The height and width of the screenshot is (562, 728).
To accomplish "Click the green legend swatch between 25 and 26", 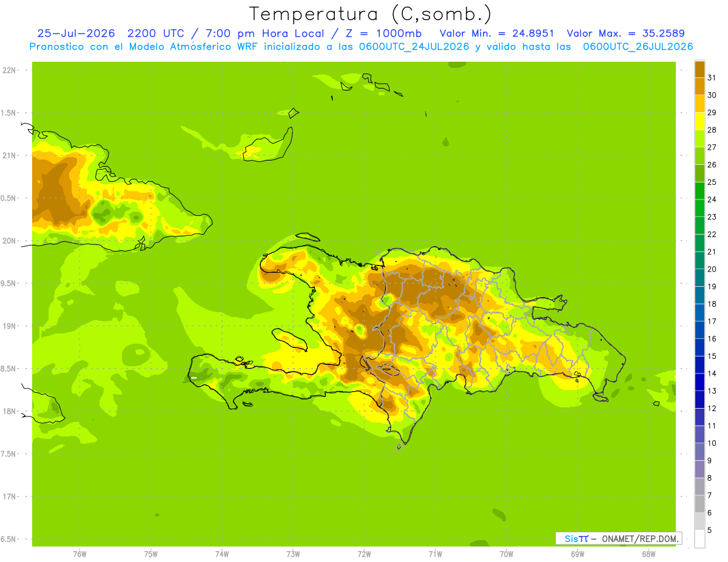I will click(699, 173).
